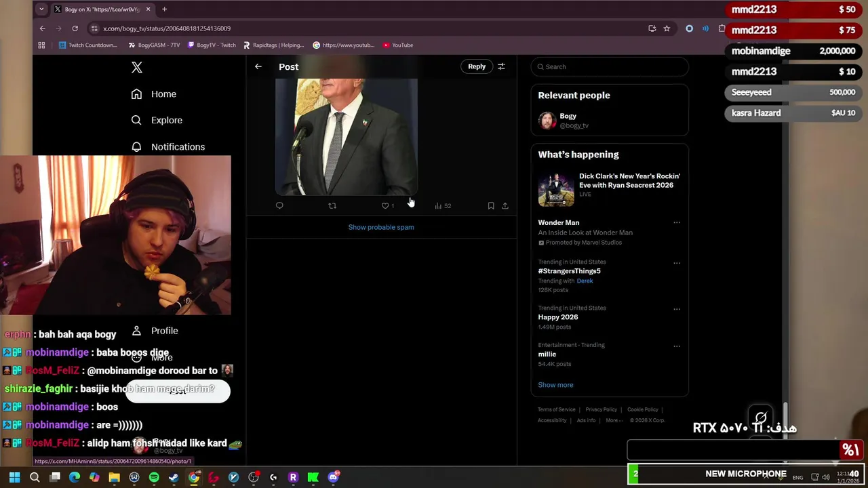Open Explore in X sidebar

tap(157, 120)
